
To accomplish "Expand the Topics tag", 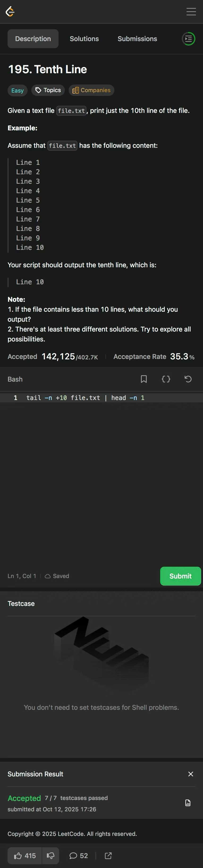I will pyautogui.click(x=48, y=90).
